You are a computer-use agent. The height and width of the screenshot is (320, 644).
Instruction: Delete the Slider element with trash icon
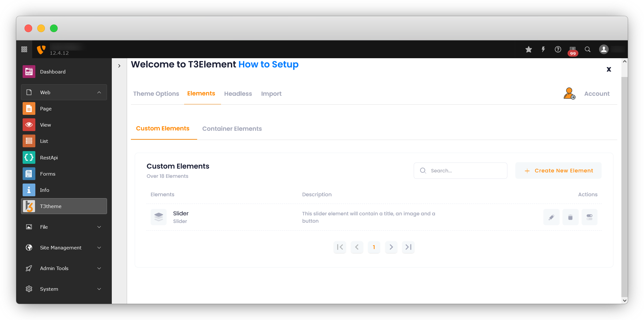click(570, 217)
